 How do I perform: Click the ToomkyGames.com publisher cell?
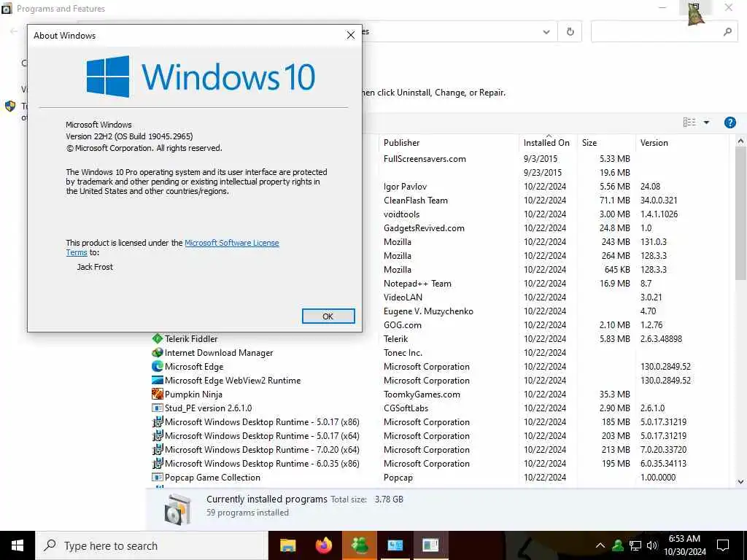click(422, 394)
